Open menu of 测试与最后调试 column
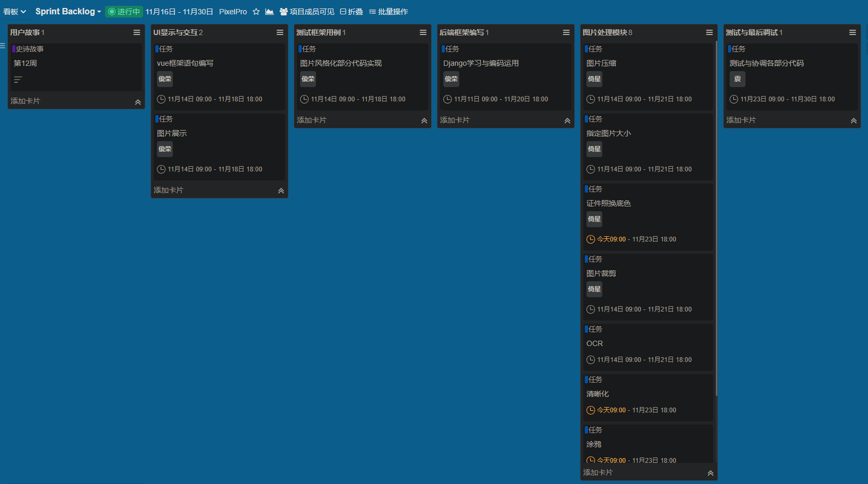 tap(853, 32)
